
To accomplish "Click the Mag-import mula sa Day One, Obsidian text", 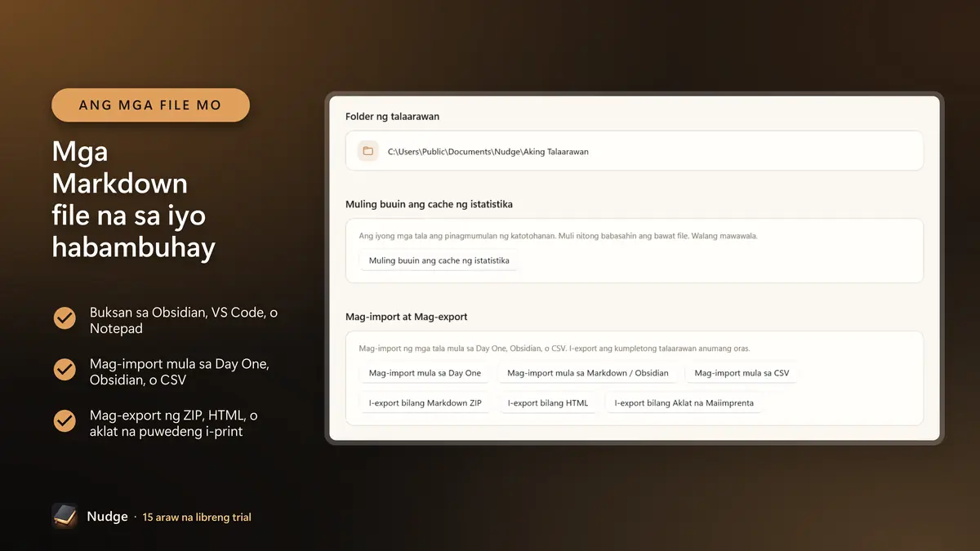I will click(180, 371).
